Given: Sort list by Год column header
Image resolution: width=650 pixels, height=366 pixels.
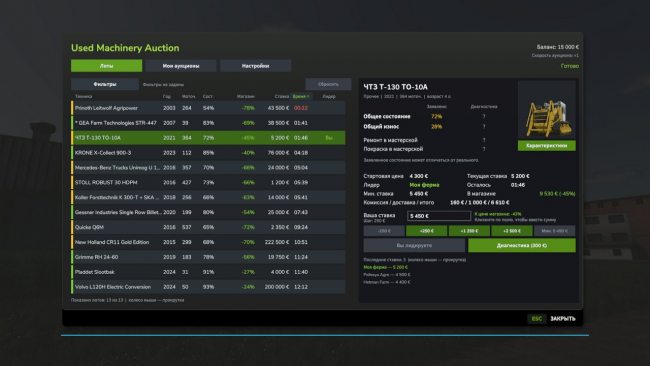Looking at the screenshot, I should tap(167, 96).
